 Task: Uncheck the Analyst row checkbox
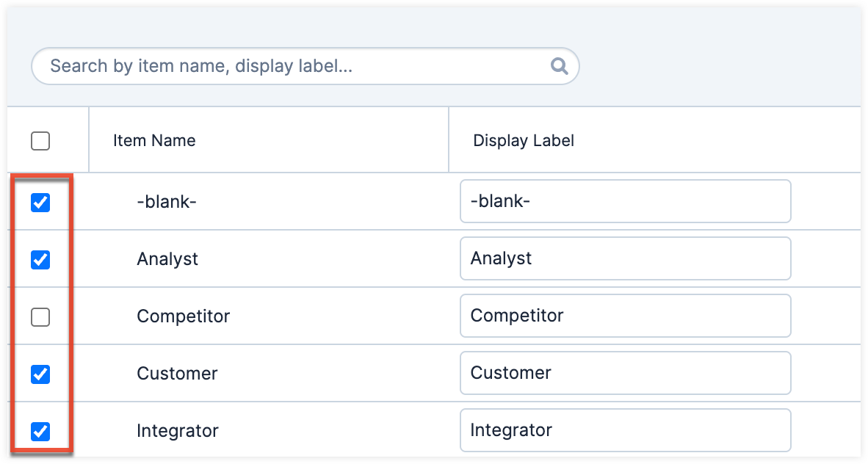coord(40,259)
